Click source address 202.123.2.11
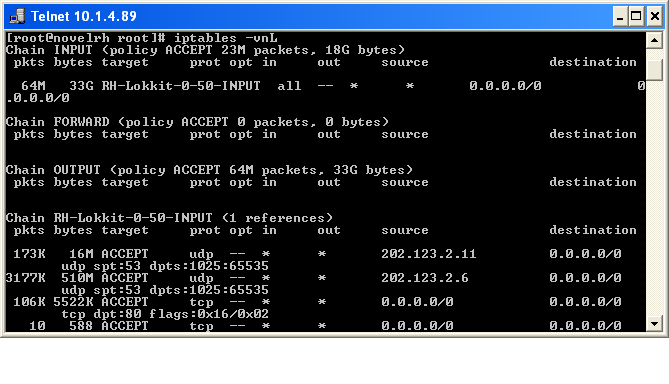Viewport: 669px width, 384px height. coord(429,254)
